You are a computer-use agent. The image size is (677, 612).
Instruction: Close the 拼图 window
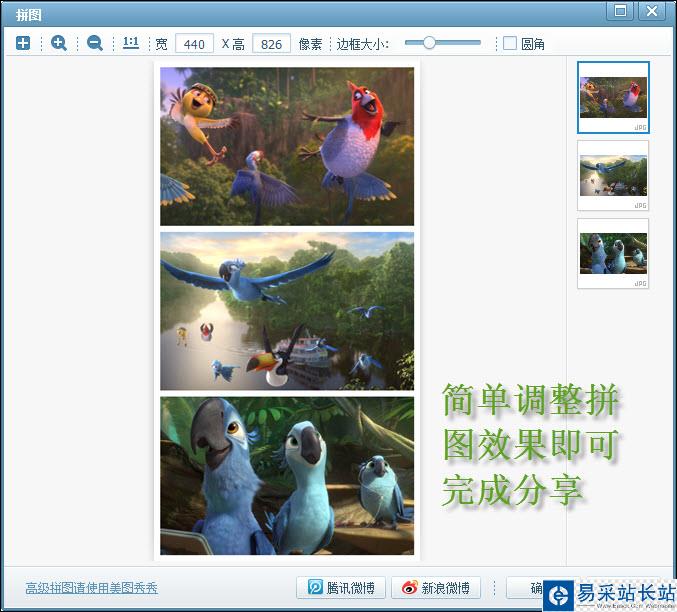pos(652,10)
